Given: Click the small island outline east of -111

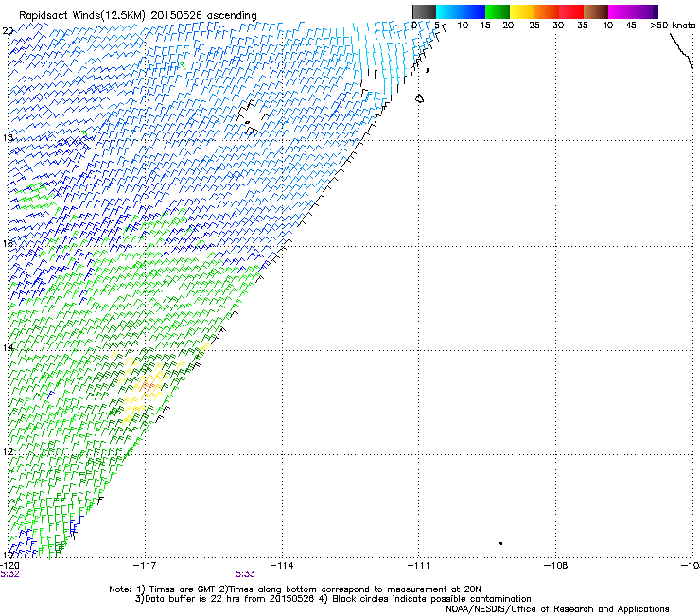Looking at the screenshot, I should [x=420, y=98].
